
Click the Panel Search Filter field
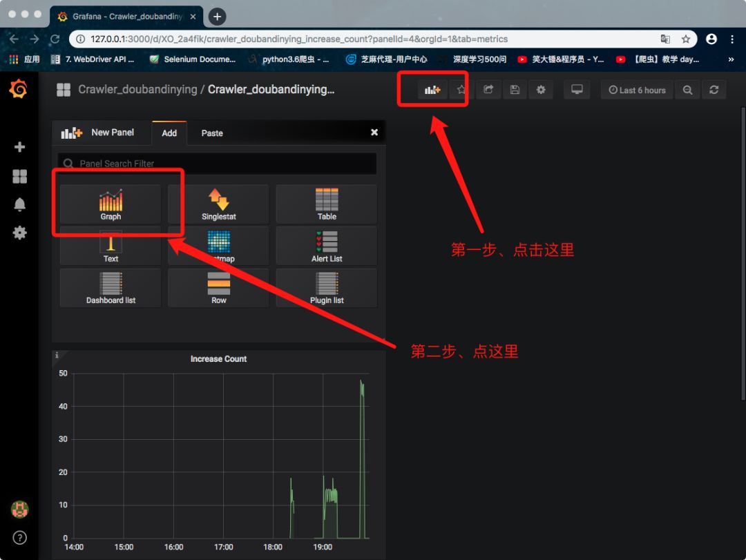(x=217, y=163)
